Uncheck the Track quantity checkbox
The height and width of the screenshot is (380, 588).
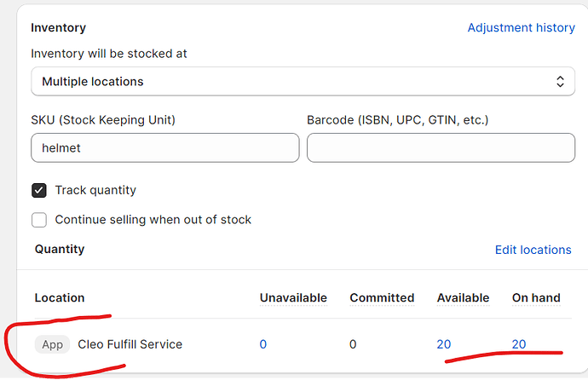(39, 190)
